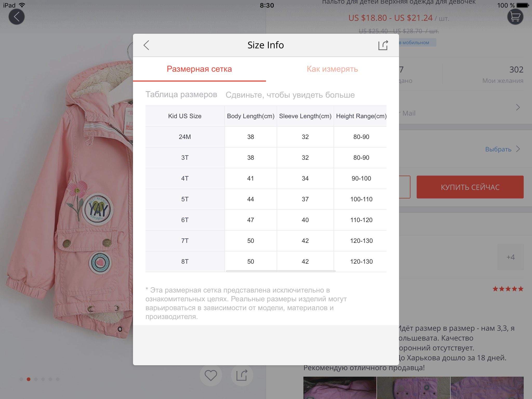Show more photos via +4 thumbnail
The image size is (532, 399).
(x=510, y=257)
